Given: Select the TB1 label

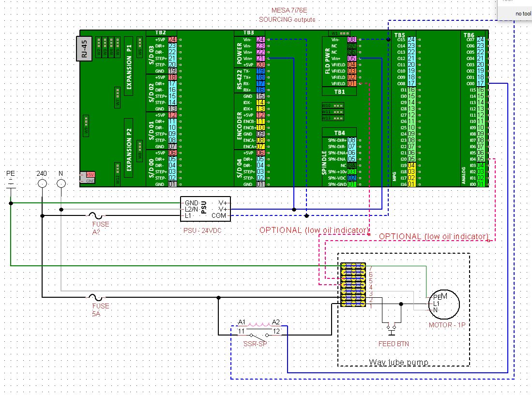Looking at the screenshot, I should pos(339,92).
